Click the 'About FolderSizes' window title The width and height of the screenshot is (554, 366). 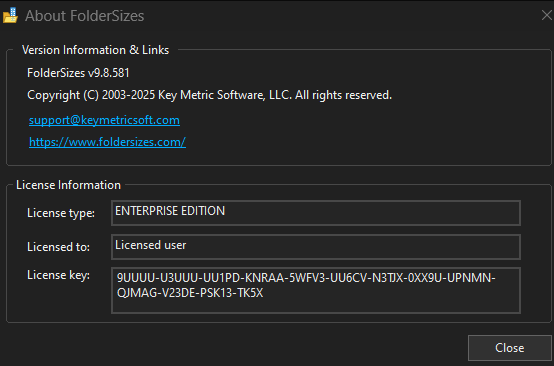point(85,16)
